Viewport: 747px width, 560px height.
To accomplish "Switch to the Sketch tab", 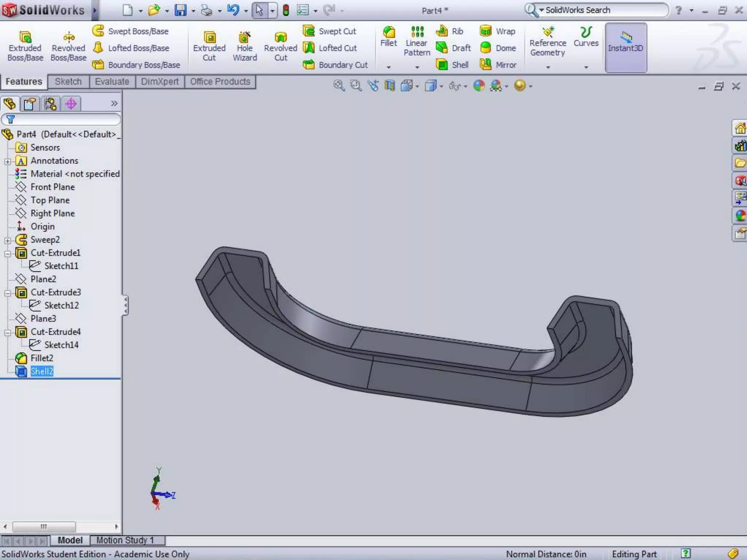I will [x=68, y=82].
